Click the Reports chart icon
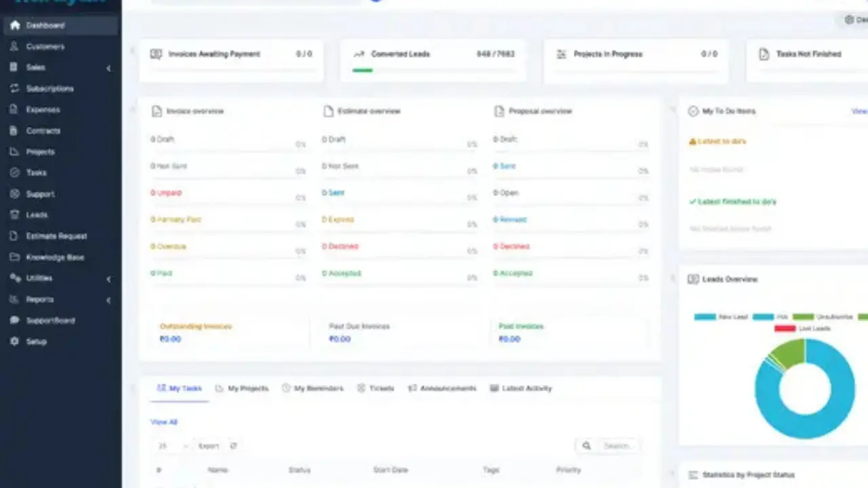The width and height of the screenshot is (868, 488). pyautogui.click(x=15, y=299)
